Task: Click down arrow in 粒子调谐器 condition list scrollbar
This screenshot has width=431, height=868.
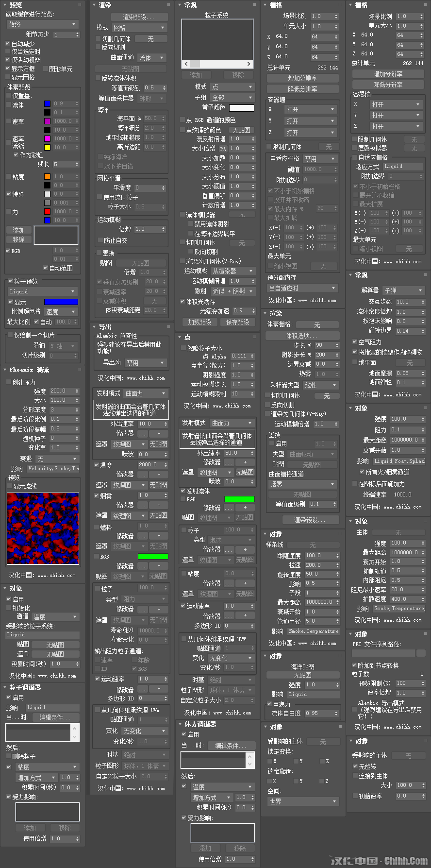Action: [x=74, y=737]
